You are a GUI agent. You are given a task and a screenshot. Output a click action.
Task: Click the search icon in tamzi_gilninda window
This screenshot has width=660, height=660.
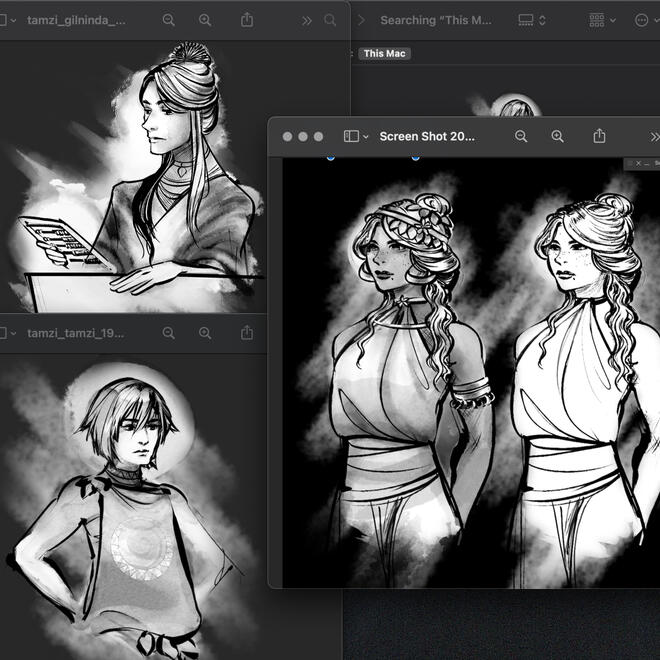pyautogui.click(x=330, y=20)
